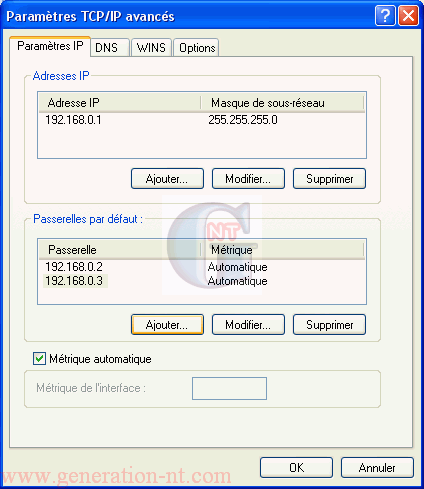
Task: Switch to the Paramètres IP tab
Action: click(50, 46)
